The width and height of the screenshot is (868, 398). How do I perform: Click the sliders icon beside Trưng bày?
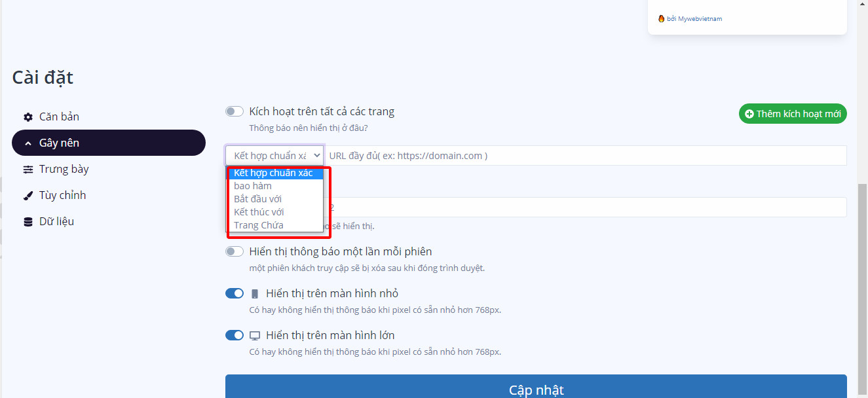(x=28, y=170)
